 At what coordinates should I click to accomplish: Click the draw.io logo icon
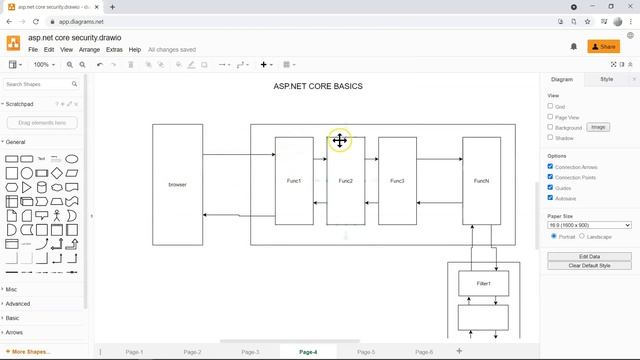click(x=13, y=43)
